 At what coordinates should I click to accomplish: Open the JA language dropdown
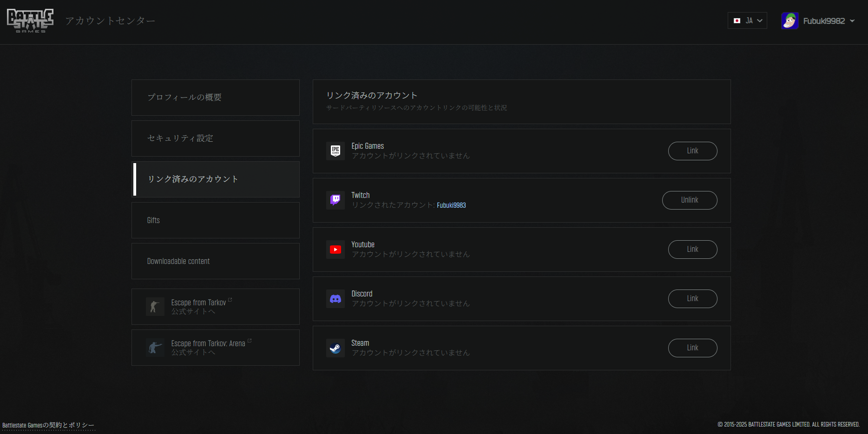[747, 21]
